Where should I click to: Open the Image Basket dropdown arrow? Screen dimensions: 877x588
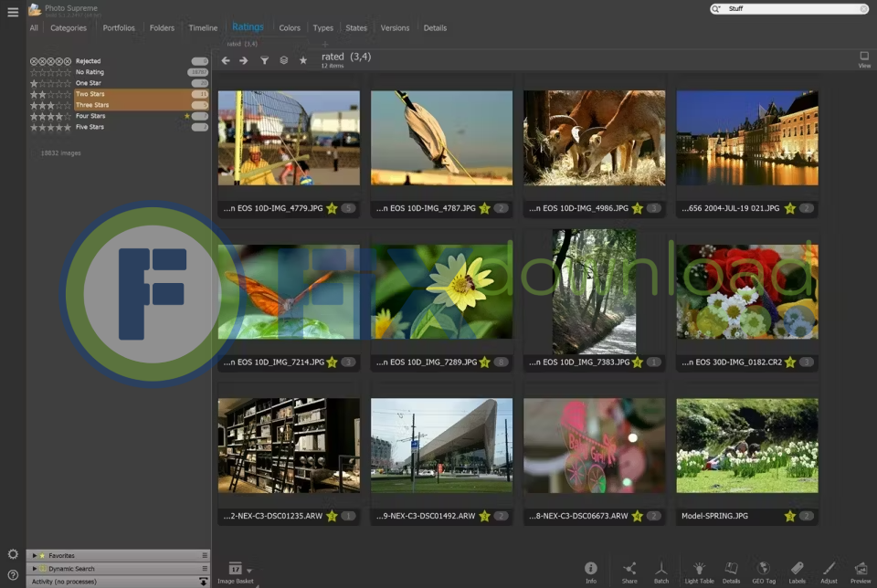249,571
